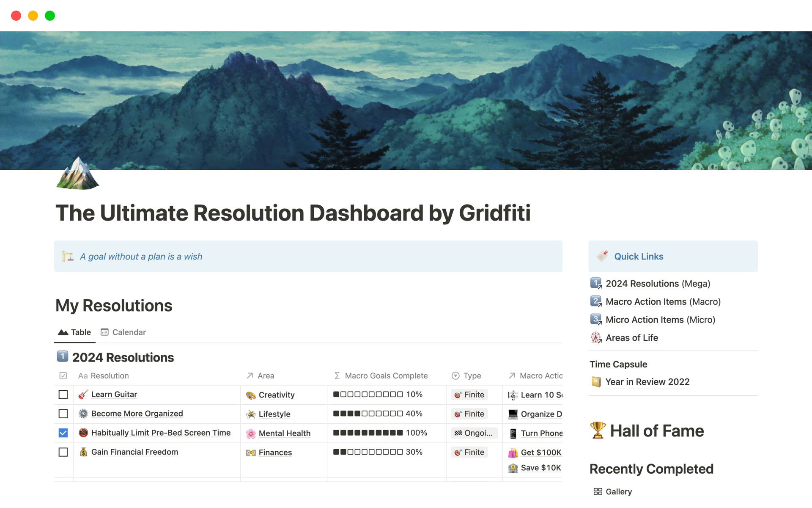Open the Area column header menu
812x508 pixels.
click(x=265, y=375)
